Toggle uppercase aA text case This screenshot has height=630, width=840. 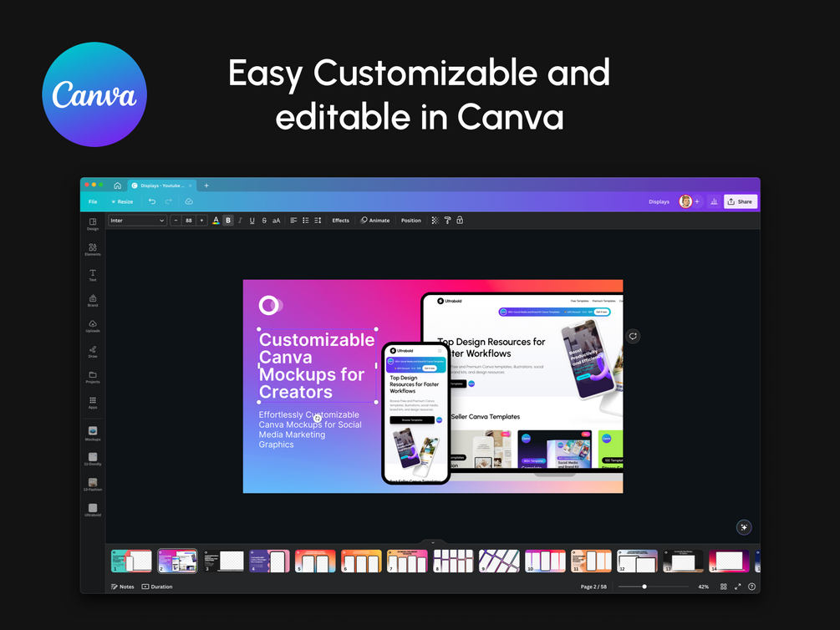coord(277,221)
